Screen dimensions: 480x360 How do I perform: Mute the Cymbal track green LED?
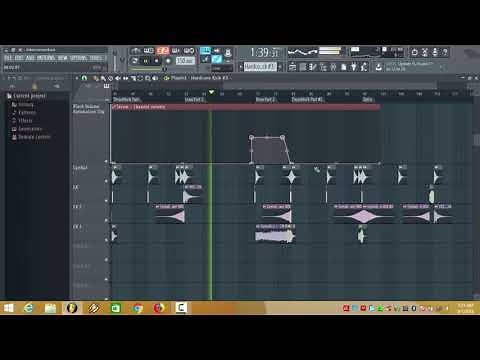coord(106,181)
